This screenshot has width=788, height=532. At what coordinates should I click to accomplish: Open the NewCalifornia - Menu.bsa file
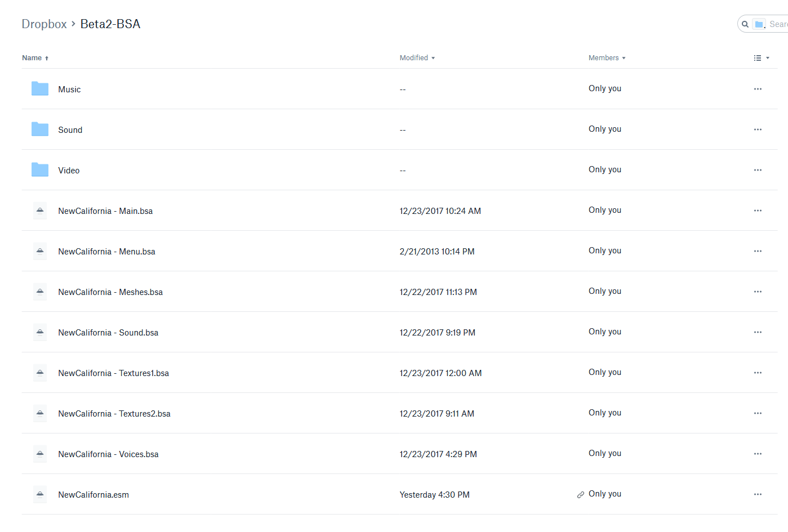click(x=106, y=252)
